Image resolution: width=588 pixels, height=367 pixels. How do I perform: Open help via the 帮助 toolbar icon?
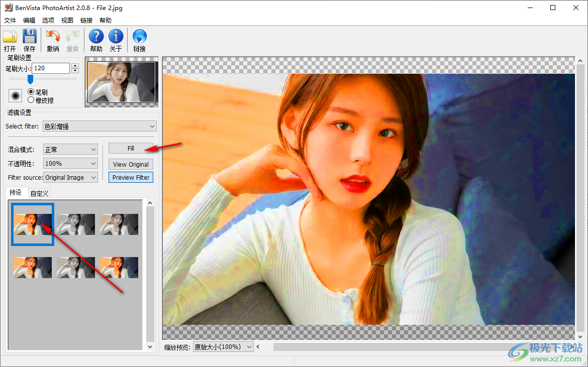(x=96, y=41)
